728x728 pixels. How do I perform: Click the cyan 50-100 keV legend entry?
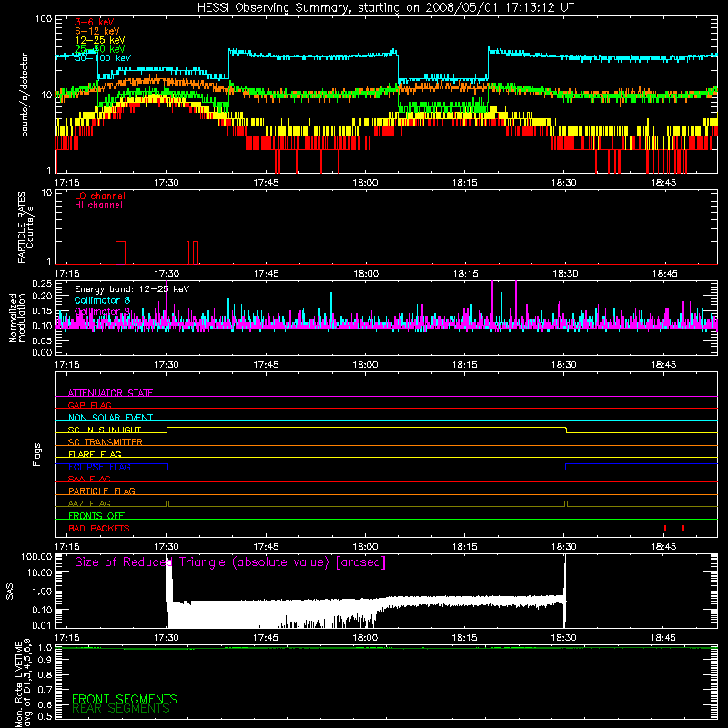tap(103, 58)
